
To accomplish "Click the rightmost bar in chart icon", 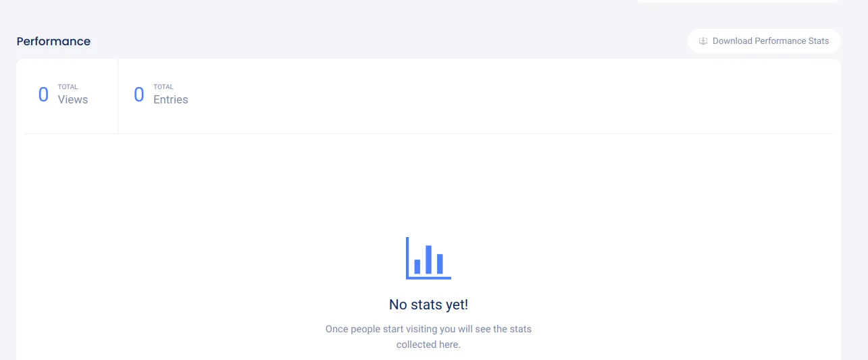I will click(x=440, y=263).
